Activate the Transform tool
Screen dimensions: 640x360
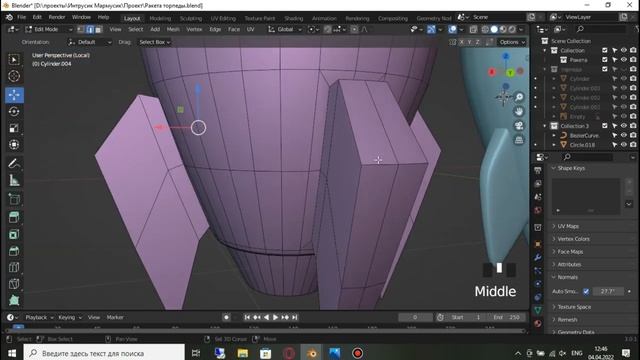pyautogui.click(x=14, y=145)
